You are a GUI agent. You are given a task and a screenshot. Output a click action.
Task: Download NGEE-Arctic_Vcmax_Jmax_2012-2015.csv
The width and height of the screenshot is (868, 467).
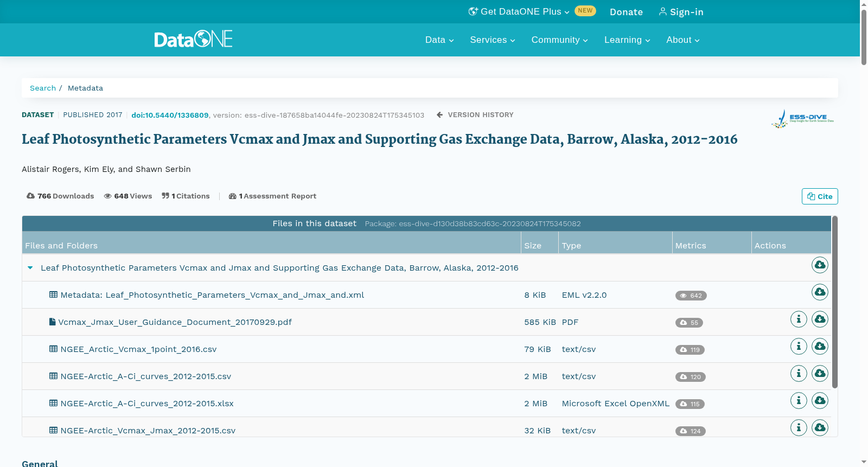tap(820, 427)
